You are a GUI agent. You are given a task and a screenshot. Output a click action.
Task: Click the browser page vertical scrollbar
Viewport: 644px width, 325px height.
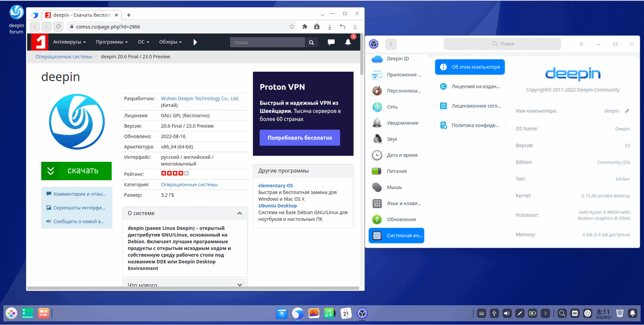point(362,54)
